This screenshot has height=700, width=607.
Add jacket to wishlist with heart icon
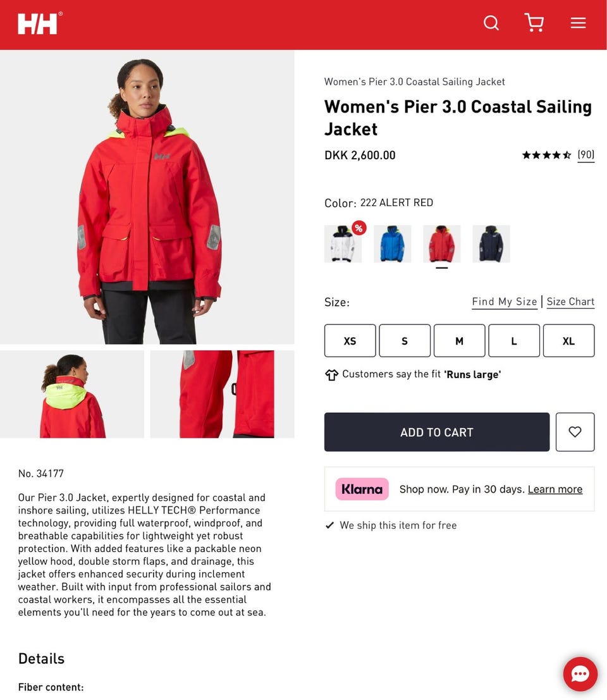[x=575, y=432]
